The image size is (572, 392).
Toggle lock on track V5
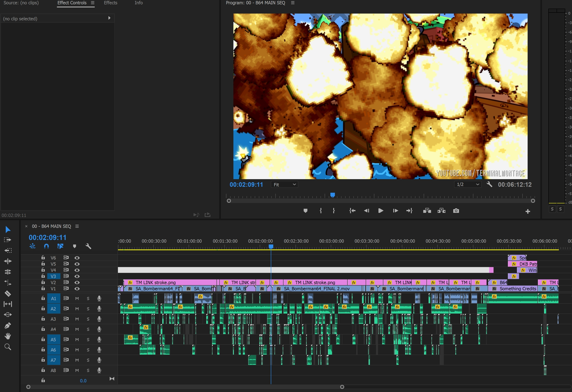click(43, 264)
